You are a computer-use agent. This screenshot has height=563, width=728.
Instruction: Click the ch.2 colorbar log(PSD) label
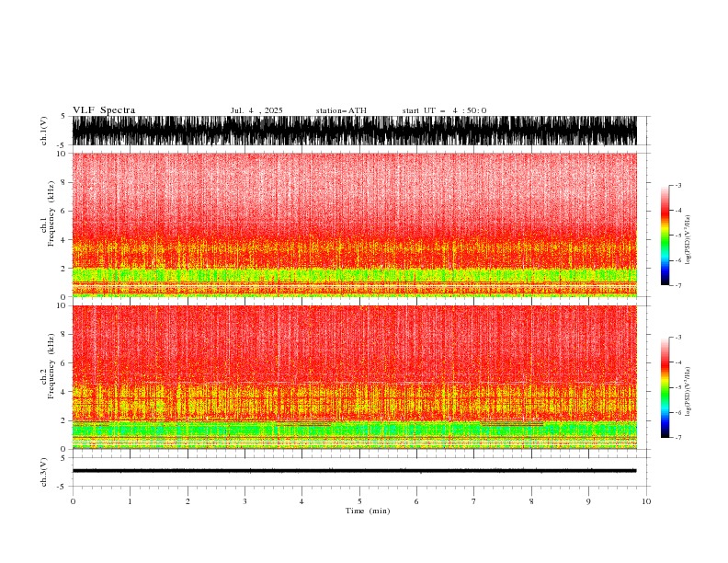688,392
